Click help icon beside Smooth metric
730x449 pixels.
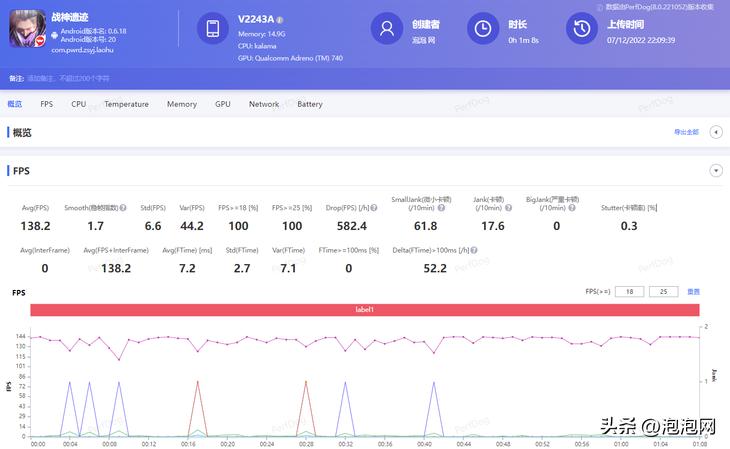click(x=123, y=207)
